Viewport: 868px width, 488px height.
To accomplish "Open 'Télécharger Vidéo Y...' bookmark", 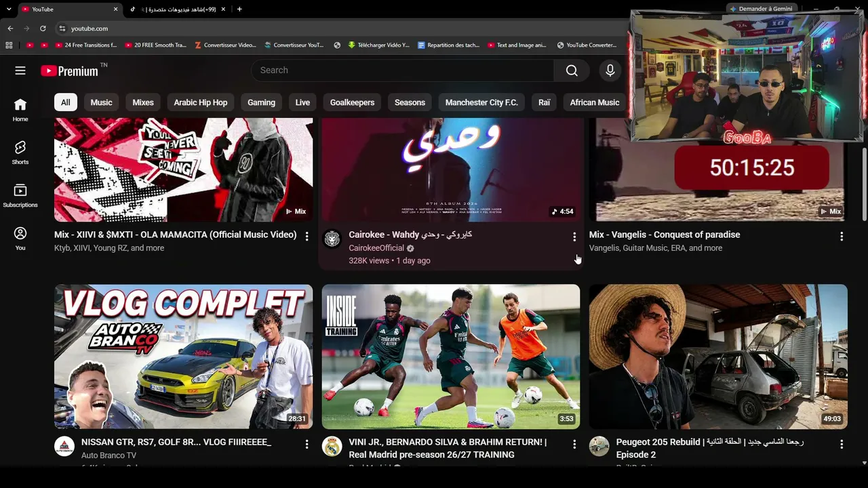I will click(378, 45).
